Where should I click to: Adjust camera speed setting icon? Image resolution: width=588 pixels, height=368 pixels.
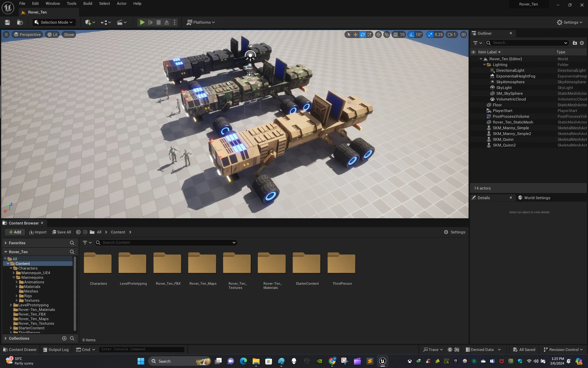coord(452,34)
